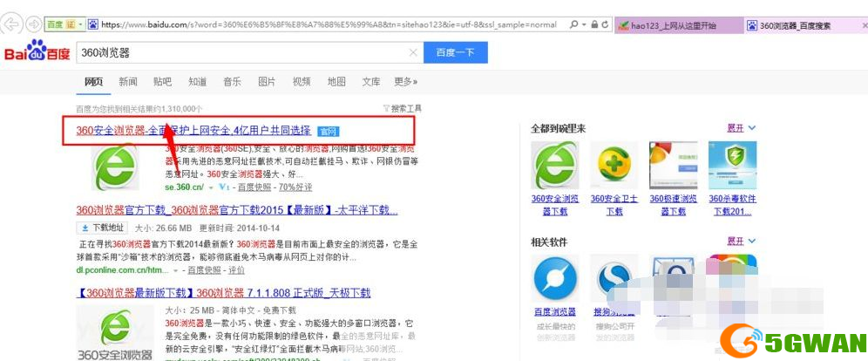Open the 360安全浏览器下载 sidebar text link
Image resolution: width=868 pixels, height=361 pixels.
click(x=555, y=205)
